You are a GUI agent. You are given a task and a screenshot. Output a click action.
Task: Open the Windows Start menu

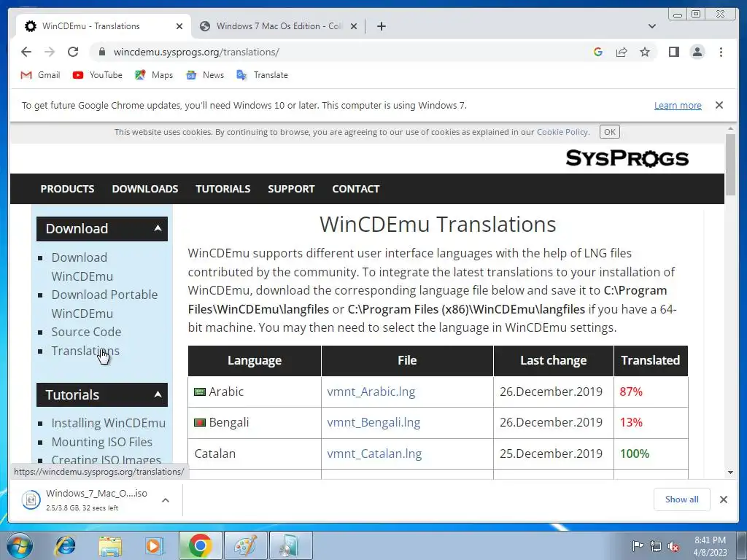pyautogui.click(x=20, y=545)
